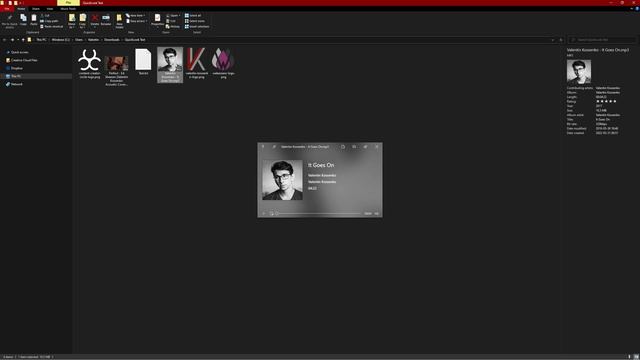Click Select none in the ribbon

(x=195, y=21)
